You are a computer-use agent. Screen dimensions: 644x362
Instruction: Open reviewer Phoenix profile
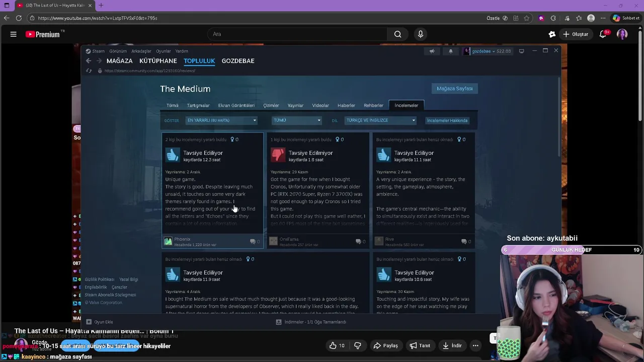coord(182,239)
